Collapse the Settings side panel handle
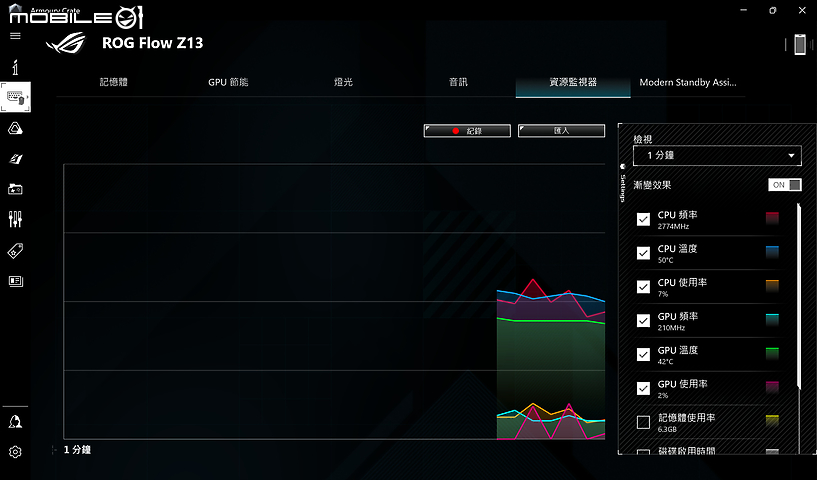The height and width of the screenshot is (480, 817). coord(622,183)
